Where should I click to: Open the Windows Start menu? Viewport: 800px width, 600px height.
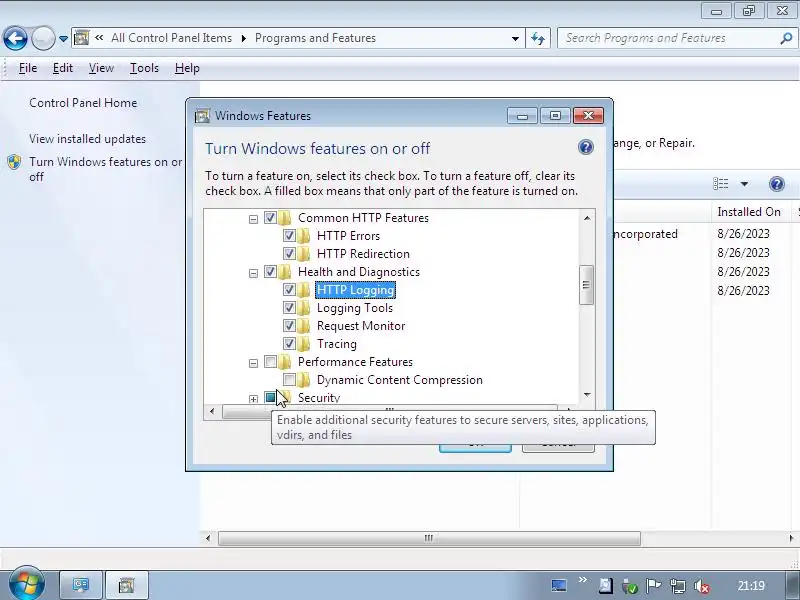pyautogui.click(x=26, y=583)
